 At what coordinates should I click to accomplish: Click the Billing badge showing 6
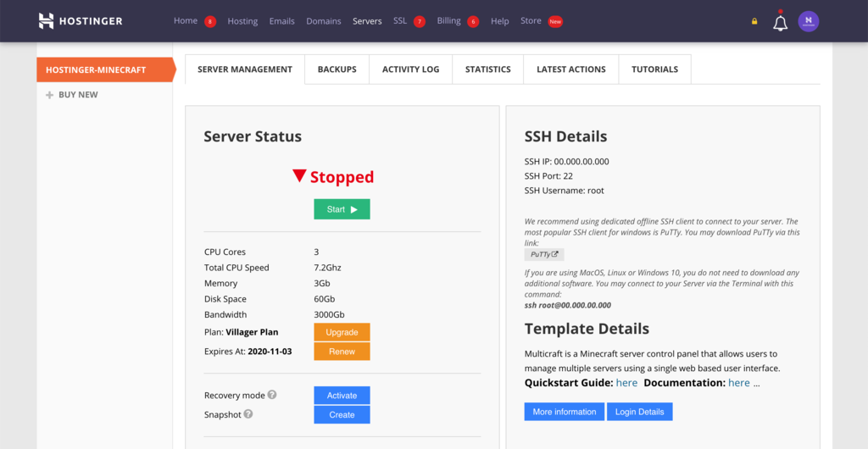(x=473, y=22)
